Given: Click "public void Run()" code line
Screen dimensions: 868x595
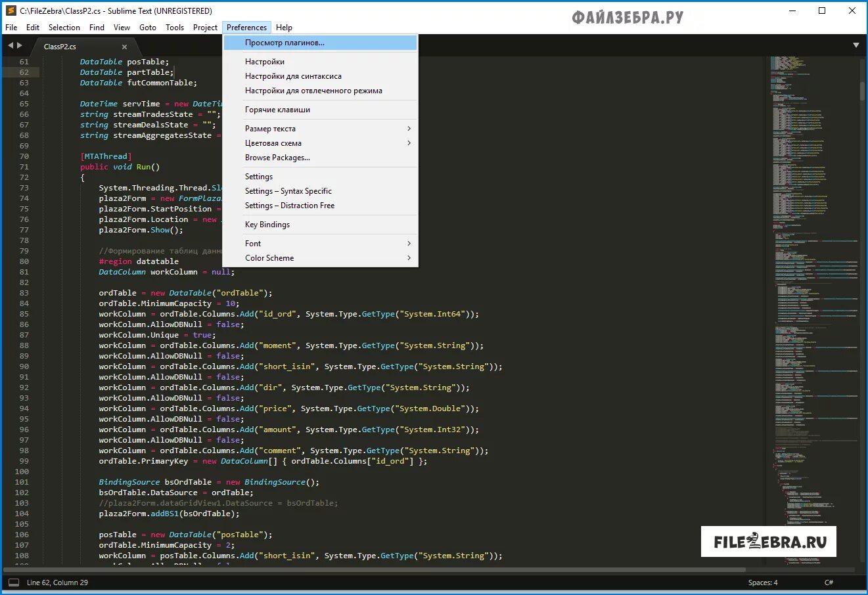Looking at the screenshot, I should coord(120,167).
